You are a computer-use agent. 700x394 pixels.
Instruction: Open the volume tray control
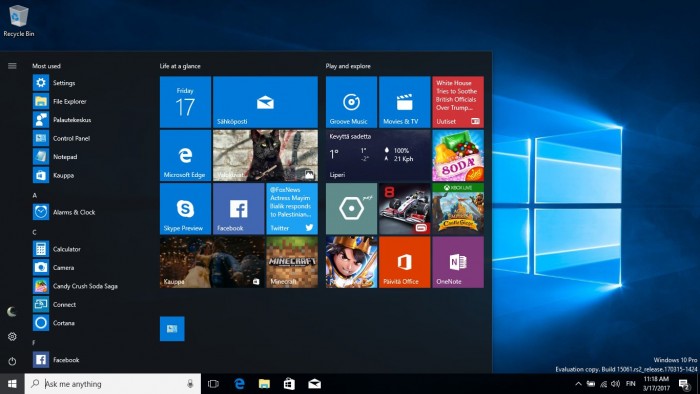pos(616,384)
